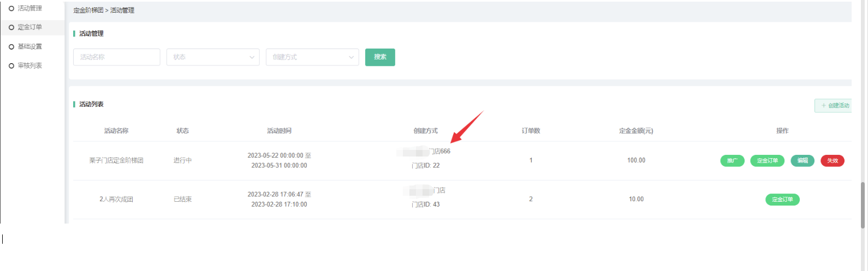This screenshot has width=868, height=271.
Task: Open 定金订单 for the 栗子门店定金阶梯团 row
Action: click(767, 161)
